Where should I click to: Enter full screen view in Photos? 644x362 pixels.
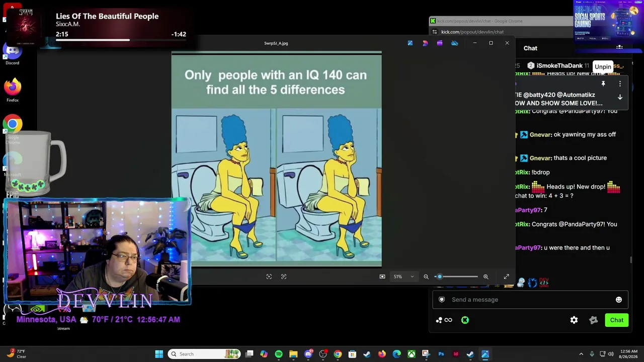pyautogui.click(x=507, y=277)
